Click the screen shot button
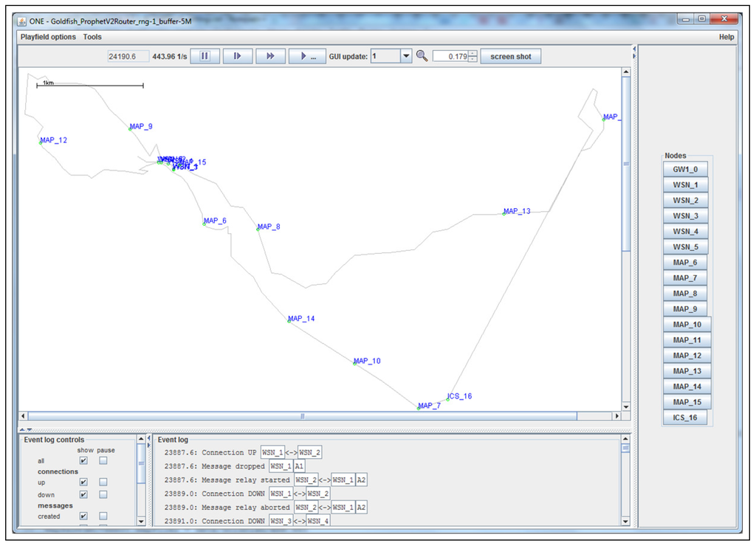Image resolution: width=756 pixels, height=546 pixels. [510, 56]
